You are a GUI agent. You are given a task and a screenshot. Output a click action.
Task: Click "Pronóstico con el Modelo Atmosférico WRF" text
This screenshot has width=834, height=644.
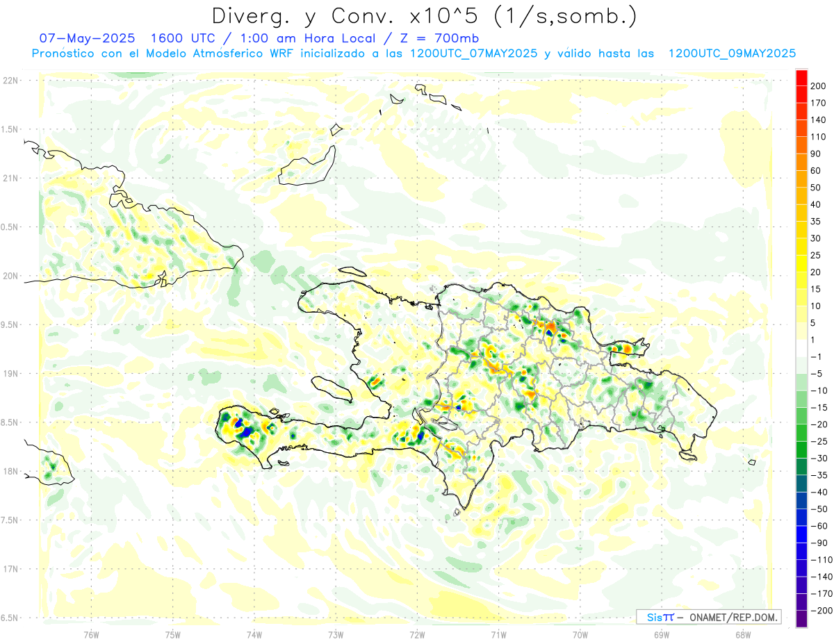point(163,53)
